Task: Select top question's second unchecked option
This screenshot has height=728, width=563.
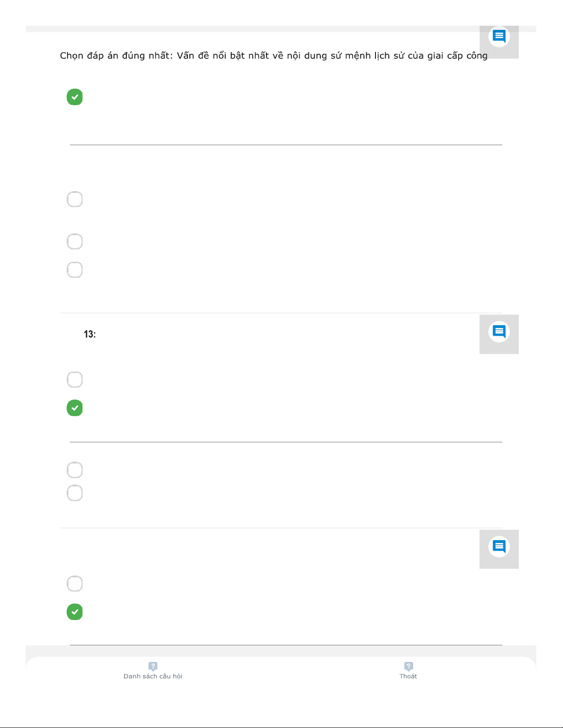Action: (75, 242)
